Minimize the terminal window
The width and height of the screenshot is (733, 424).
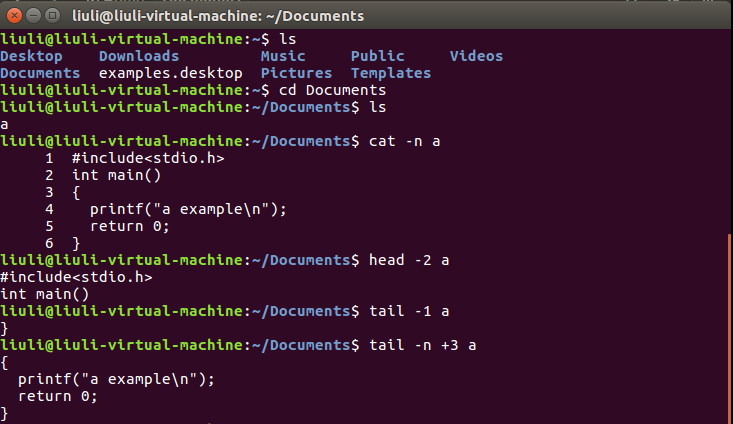pyautogui.click(x=33, y=16)
